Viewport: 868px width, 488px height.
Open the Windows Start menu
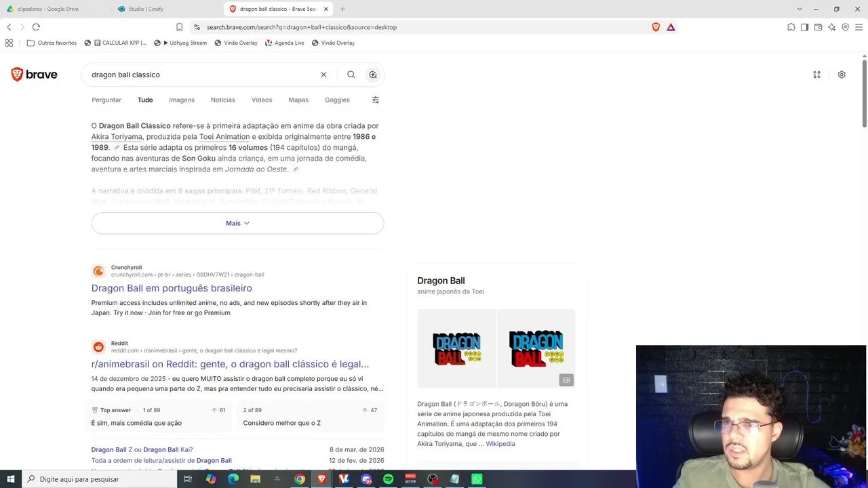[x=11, y=479]
